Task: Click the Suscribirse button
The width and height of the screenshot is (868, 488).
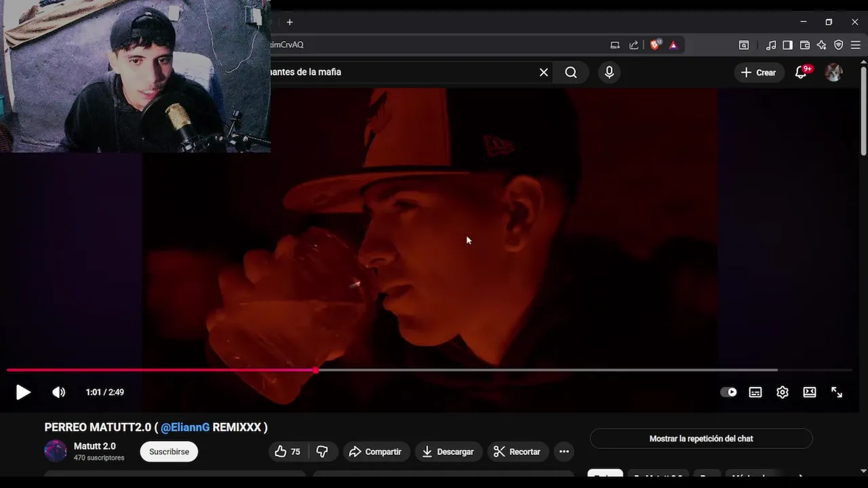Action: (169, 452)
